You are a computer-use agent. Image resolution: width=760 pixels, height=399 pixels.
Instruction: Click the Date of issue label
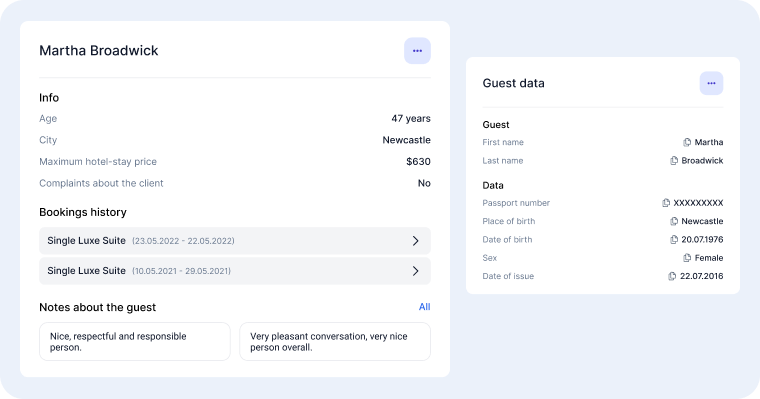tap(508, 276)
